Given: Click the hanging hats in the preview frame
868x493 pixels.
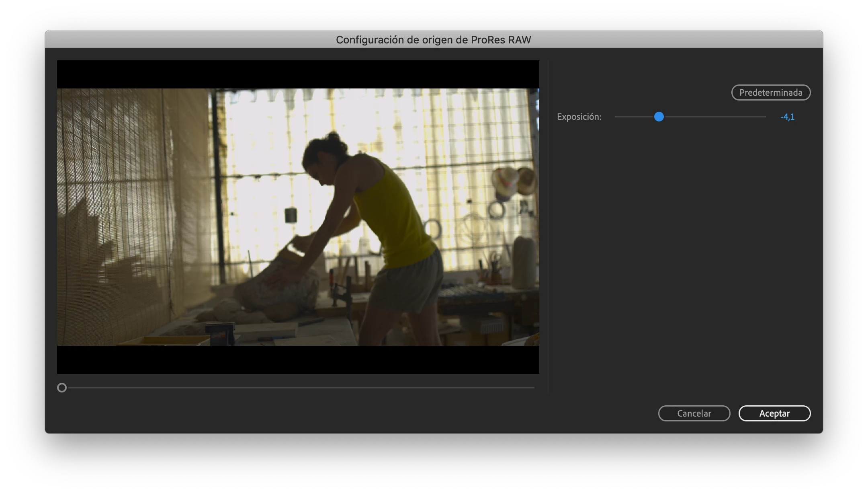Looking at the screenshot, I should click(x=514, y=182).
